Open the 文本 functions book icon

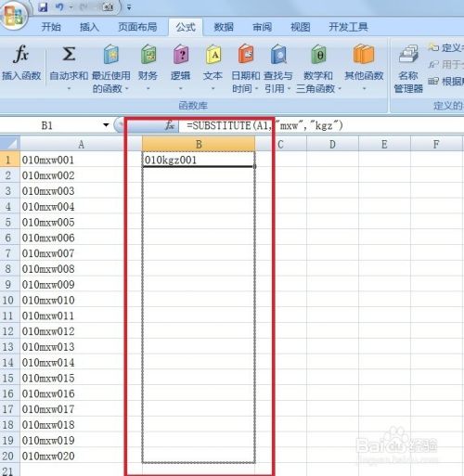213,54
